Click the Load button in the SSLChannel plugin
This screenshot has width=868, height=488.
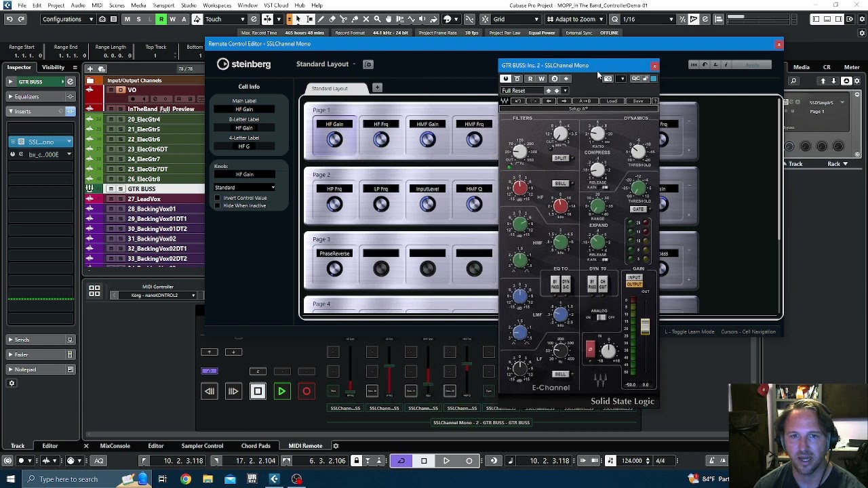click(x=612, y=102)
